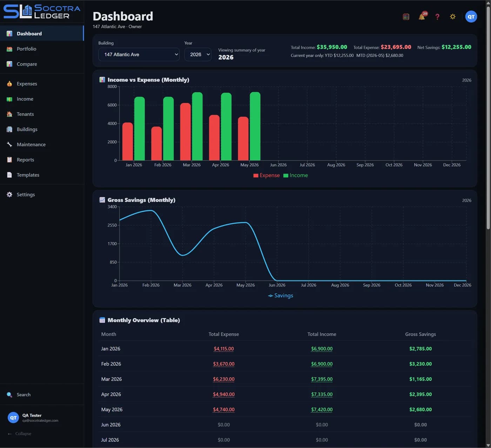Toggle the Income legend series

coord(296,175)
